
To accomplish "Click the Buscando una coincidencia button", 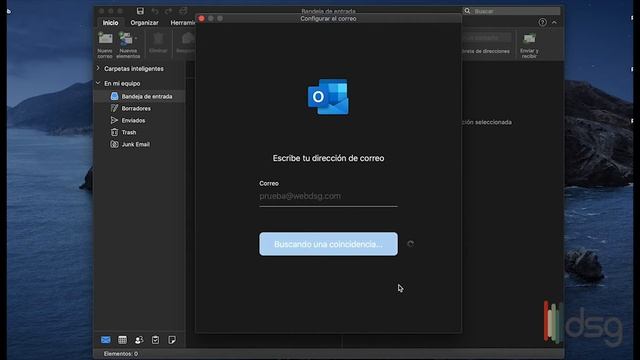I will (328, 244).
